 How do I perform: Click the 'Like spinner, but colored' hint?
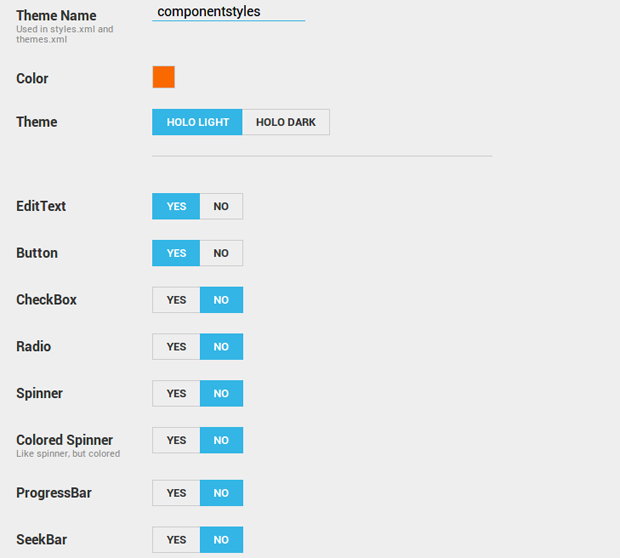point(68,454)
